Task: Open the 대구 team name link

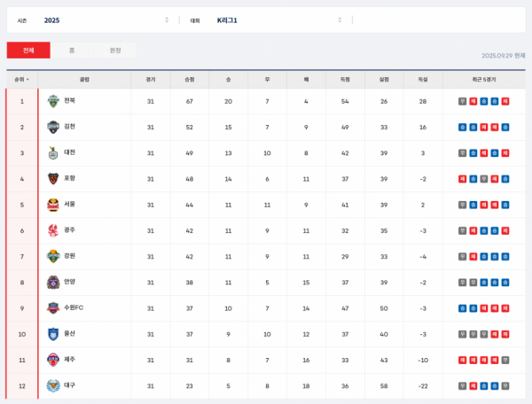Action: point(69,385)
